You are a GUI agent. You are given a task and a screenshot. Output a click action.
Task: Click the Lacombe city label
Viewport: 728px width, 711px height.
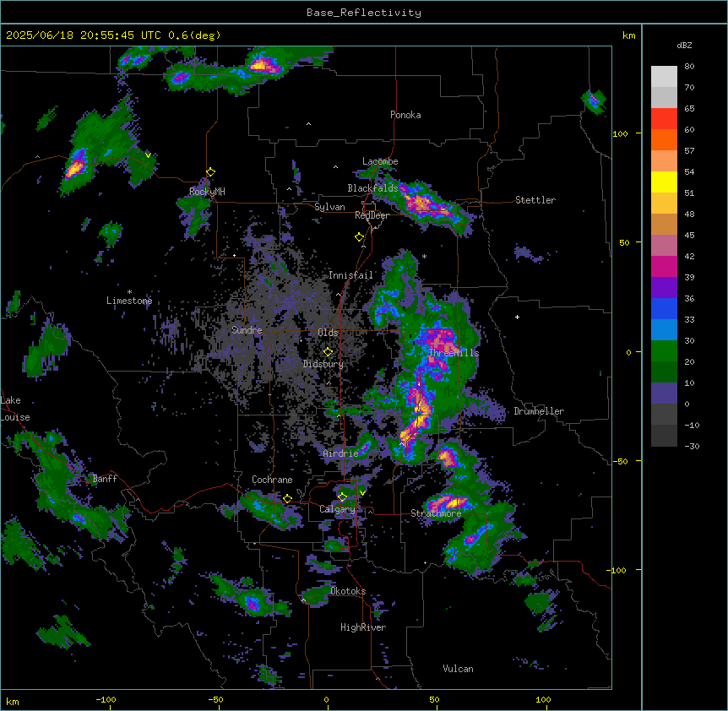pos(380,161)
